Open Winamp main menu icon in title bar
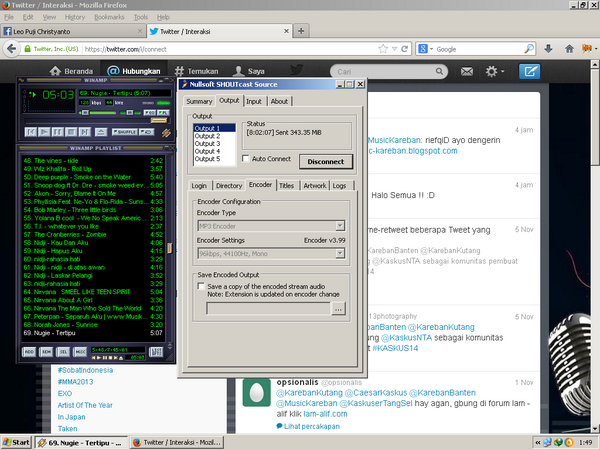Viewport: 600px width, 450px height. [x=21, y=80]
